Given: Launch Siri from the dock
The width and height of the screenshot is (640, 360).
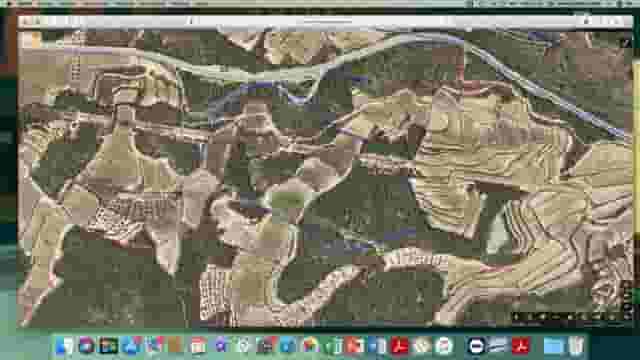Looking at the screenshot, I should click(x=86, y=346).
